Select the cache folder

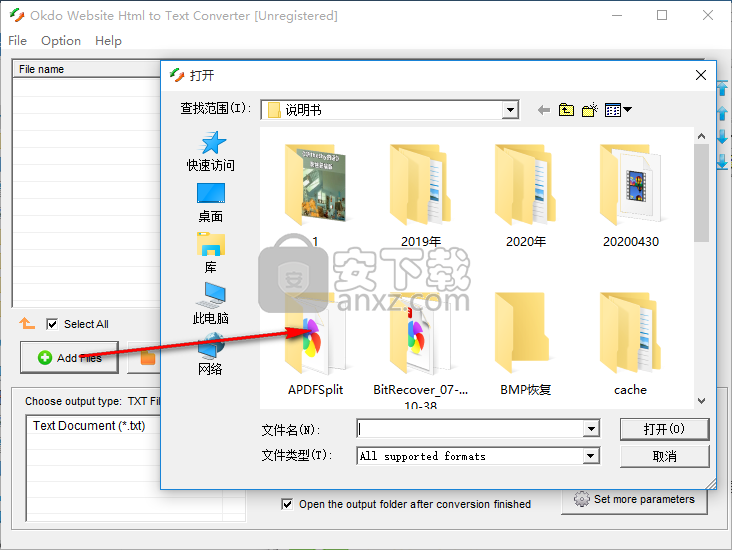point(631,344)
